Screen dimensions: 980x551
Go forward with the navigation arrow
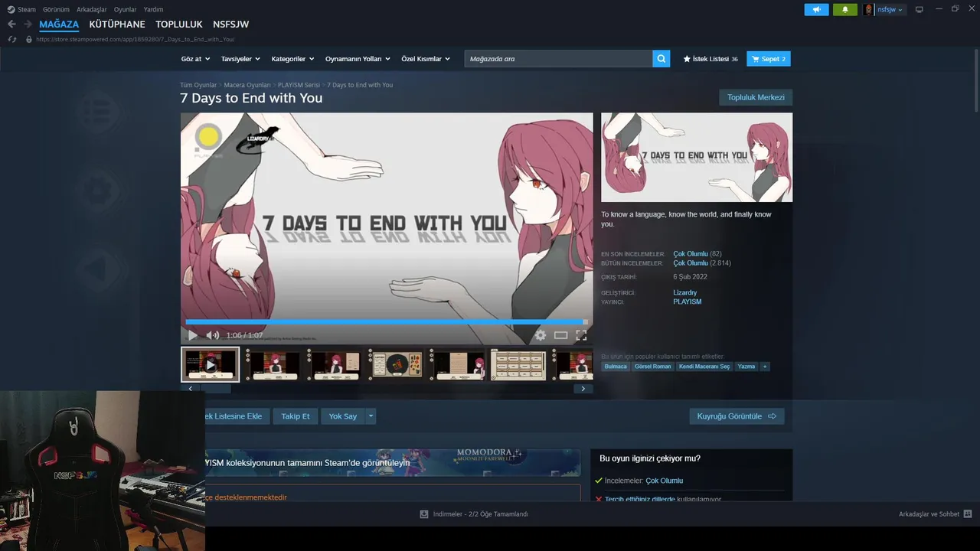[x=28, y=24]
